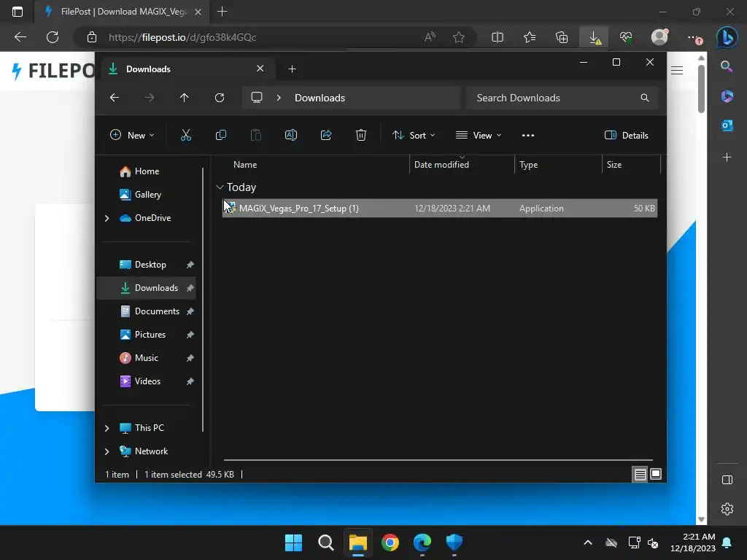Open the Sort dropdown
This screenshot has width=747, height=560.
click(414, 135)
